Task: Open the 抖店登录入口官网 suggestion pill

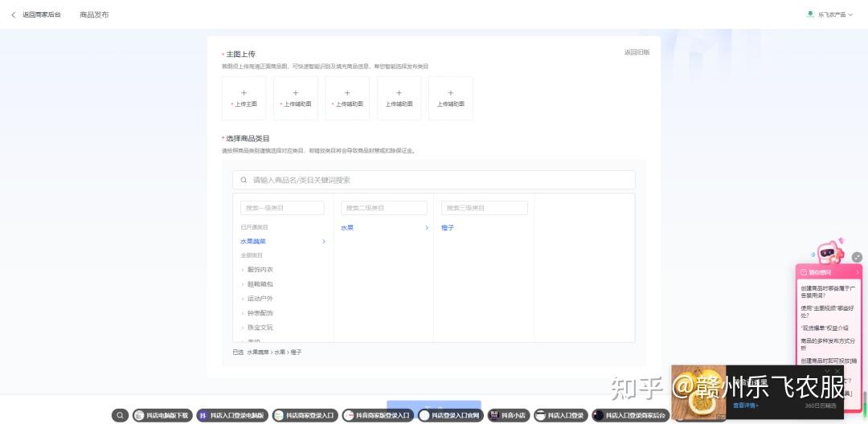Action: (451, 415)
